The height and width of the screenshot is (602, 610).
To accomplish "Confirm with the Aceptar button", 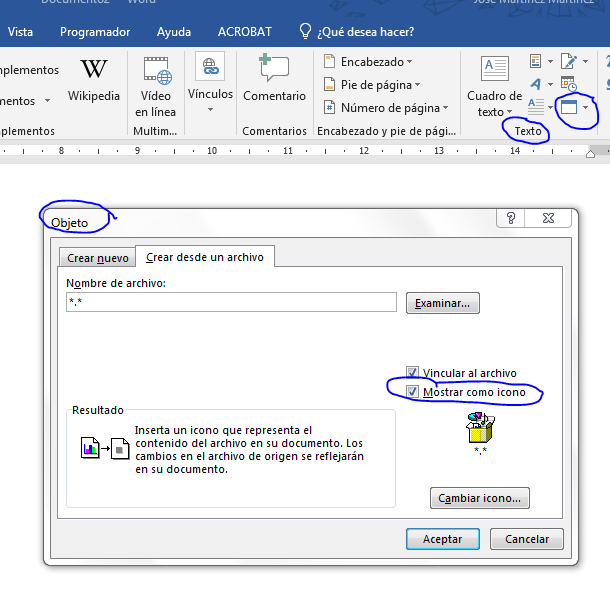I will click(x=442, y=539).
